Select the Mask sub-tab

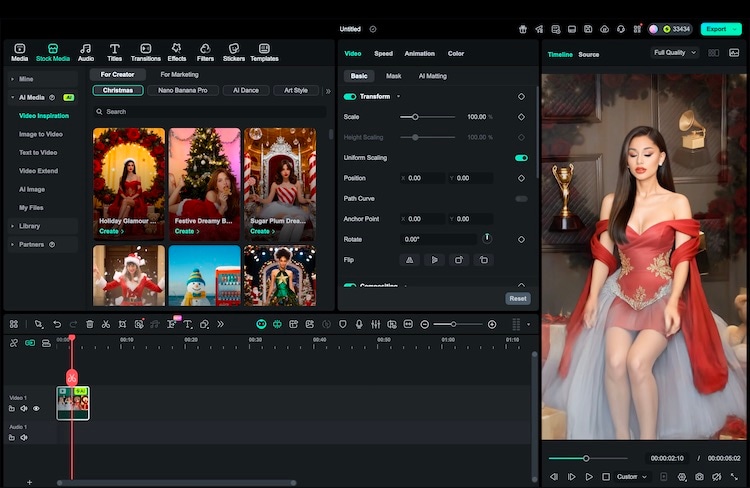[x=394, y=76]
